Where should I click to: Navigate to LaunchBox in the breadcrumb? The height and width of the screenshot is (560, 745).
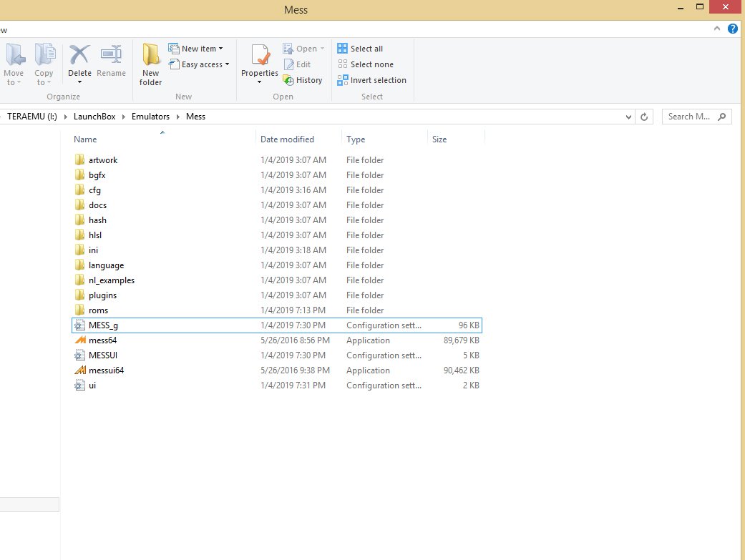[x=94, y=117]
